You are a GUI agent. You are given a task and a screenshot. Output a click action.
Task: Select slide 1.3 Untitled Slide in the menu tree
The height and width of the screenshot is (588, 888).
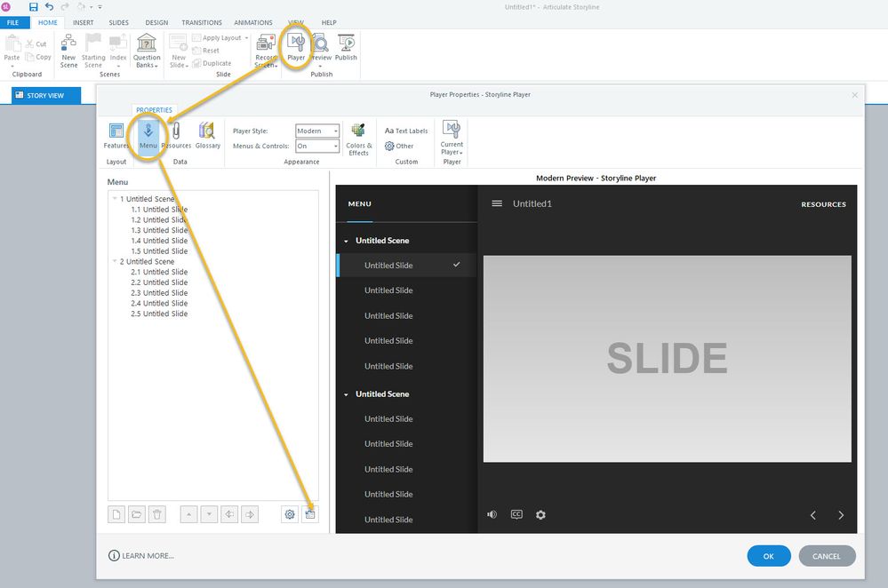coord(159,230)
